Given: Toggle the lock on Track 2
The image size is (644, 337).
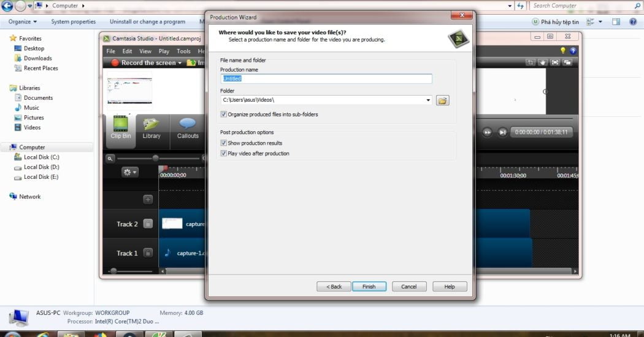Looking at the screenshot, I should click(148, 224).
